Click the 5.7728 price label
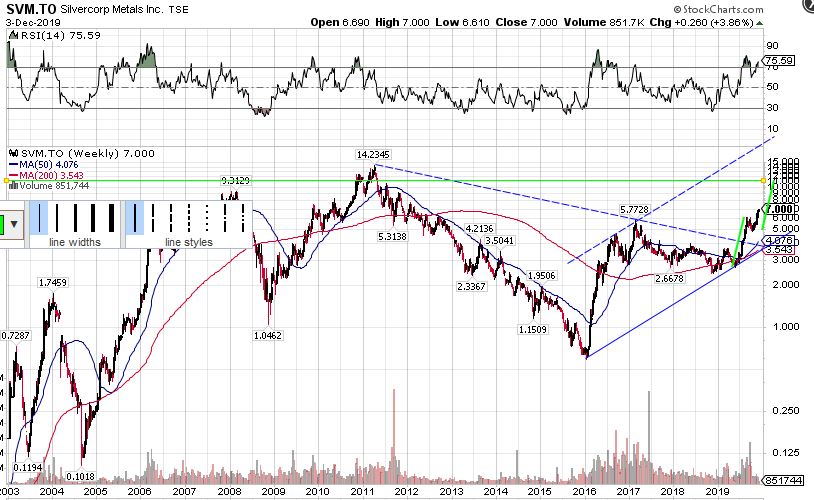This screenshot has width=814, height=500. tap(634, 210)
